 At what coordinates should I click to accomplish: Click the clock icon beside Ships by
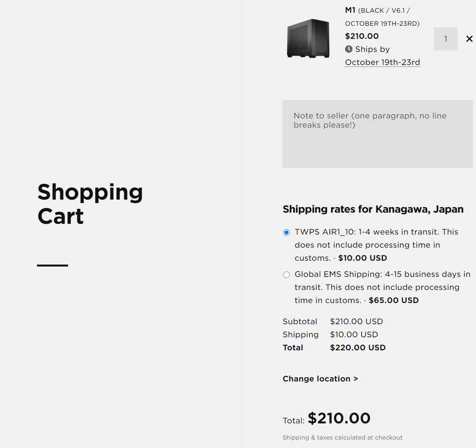[x=349, y=49]
